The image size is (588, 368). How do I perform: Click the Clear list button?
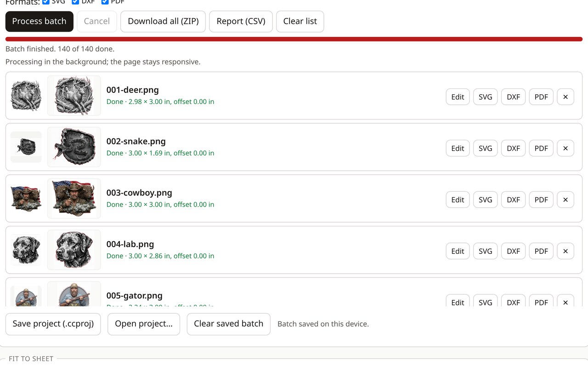(300, 21)
